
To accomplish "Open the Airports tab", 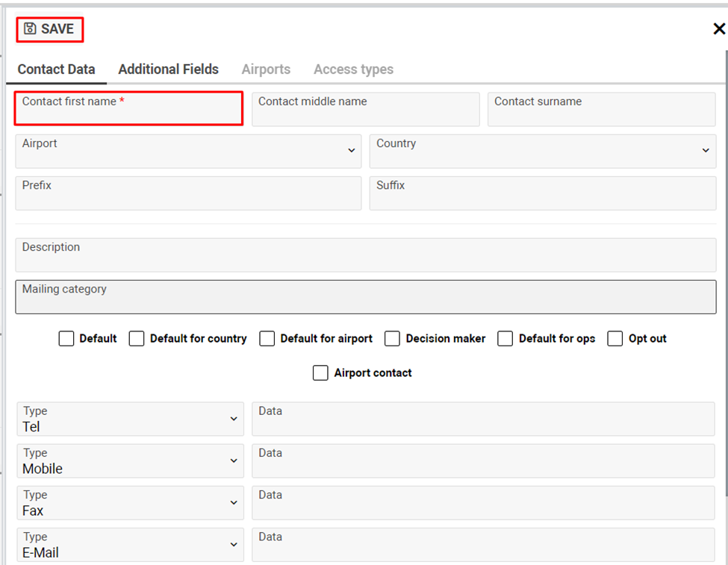I will (266, 69).
